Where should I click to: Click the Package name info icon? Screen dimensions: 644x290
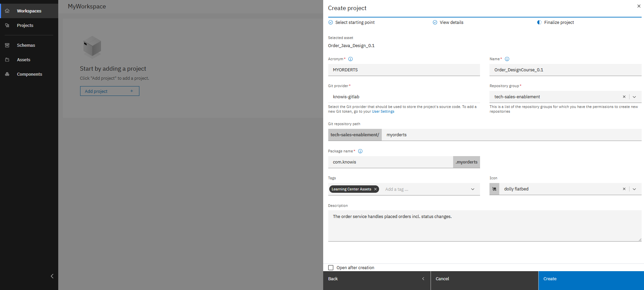(x=360, y=151)
